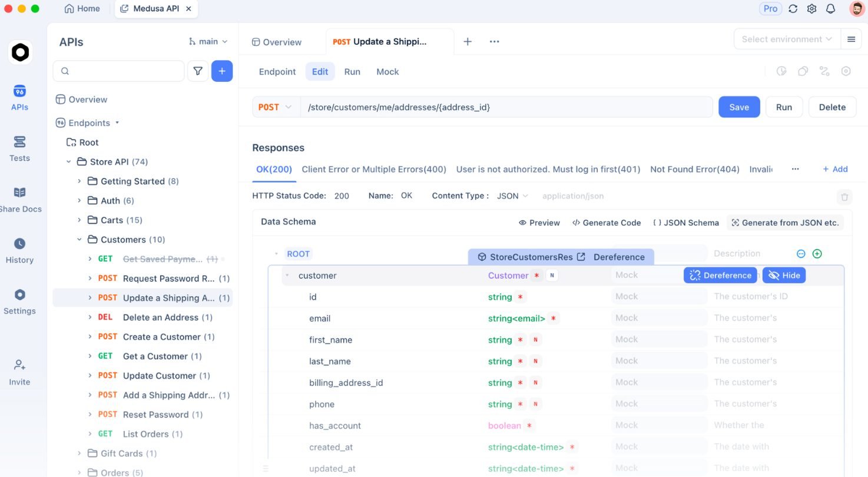This screenshot has height=477, width=868.
Task: Open StoreCustomersRes schema via external link icon
Action: tap(581, 257)
